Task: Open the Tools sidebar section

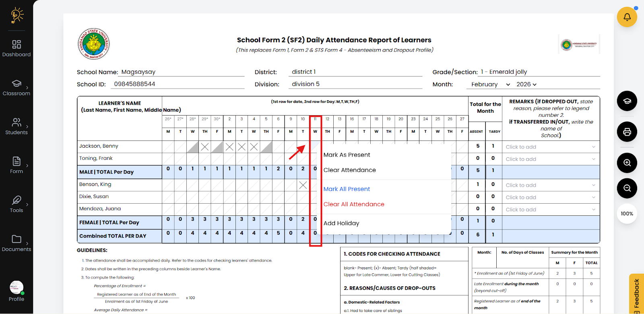Action: coord(17,205)
